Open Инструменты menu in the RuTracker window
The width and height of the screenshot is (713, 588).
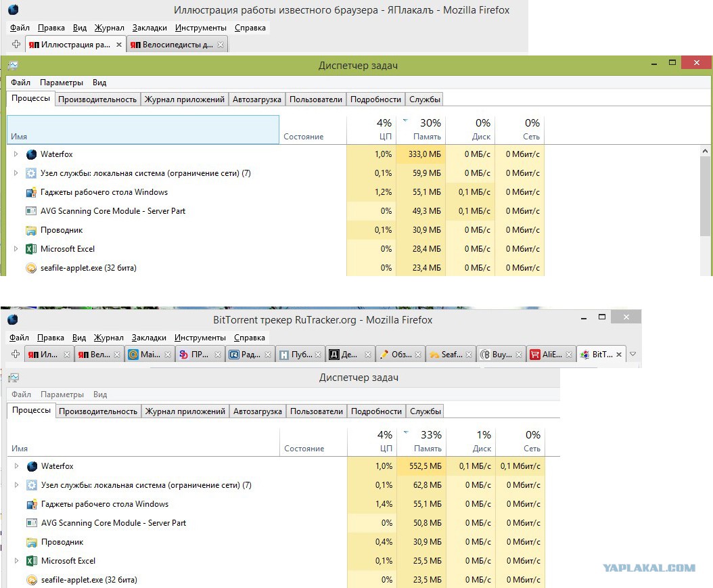point(200,338)
